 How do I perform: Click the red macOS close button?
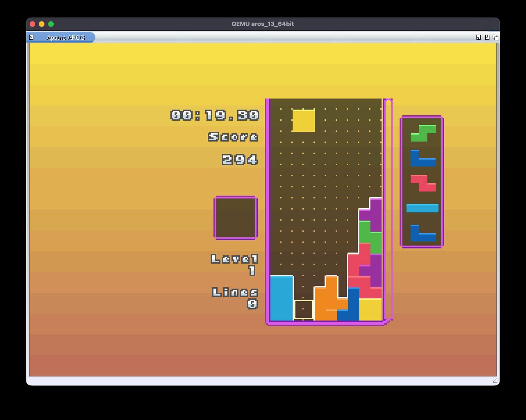click(x=32, y=24)
